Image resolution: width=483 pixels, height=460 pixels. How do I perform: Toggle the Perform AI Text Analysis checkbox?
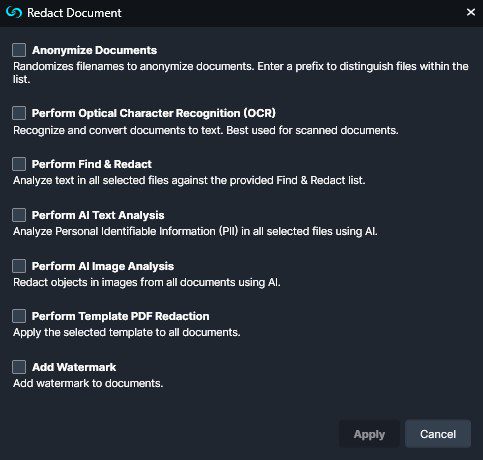coord(19,215)
